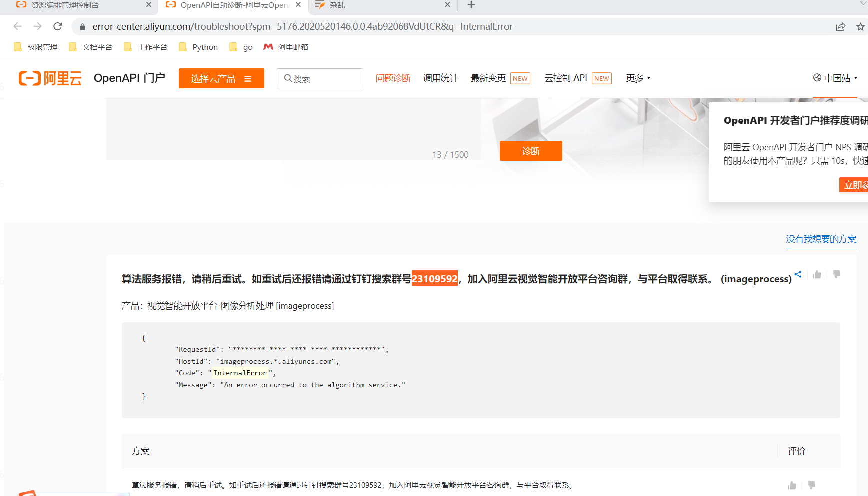Screen dimensions: 868x496
Task: Open the OpenAPI 门户 home link
Action: coord(129,78)
